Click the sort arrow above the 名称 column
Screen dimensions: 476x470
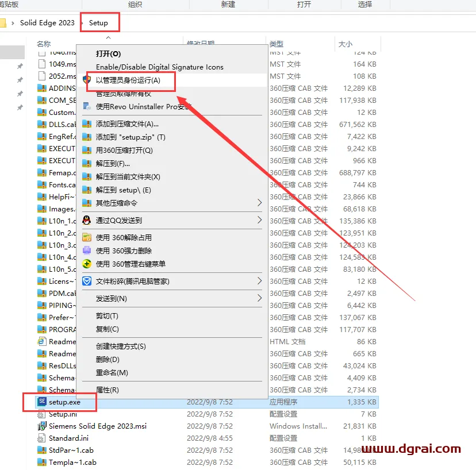point(109,37)
